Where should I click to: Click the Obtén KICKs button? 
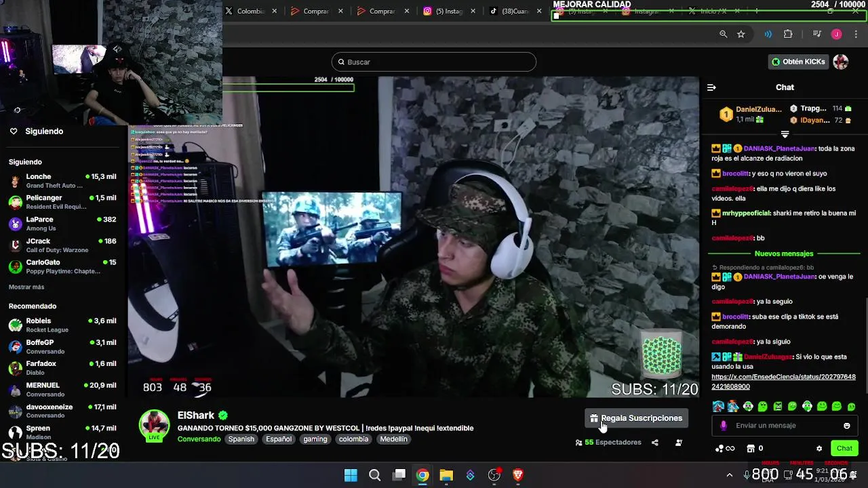798,62
